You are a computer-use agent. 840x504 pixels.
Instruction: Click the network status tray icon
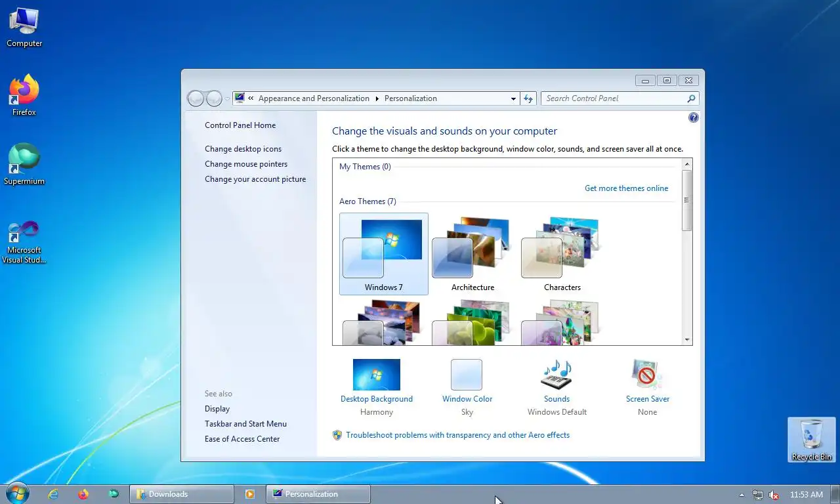[x=758, y=495]
